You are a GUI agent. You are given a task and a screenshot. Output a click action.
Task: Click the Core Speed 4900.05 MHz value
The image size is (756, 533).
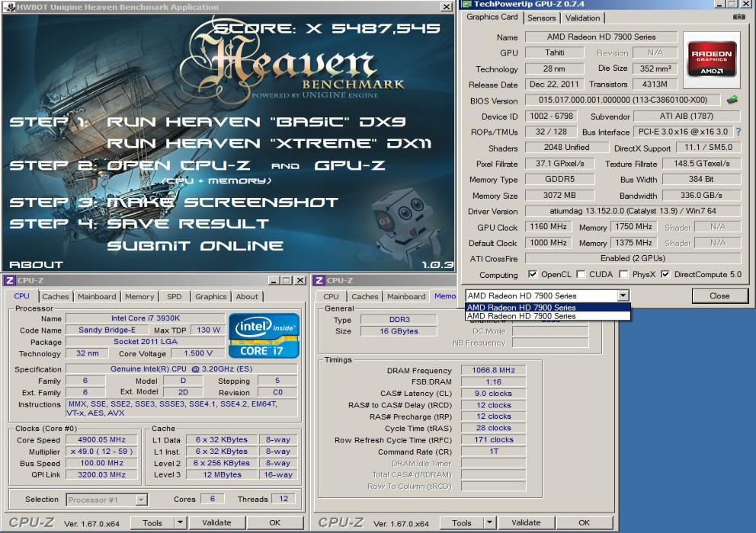click(x=101, y=439)
